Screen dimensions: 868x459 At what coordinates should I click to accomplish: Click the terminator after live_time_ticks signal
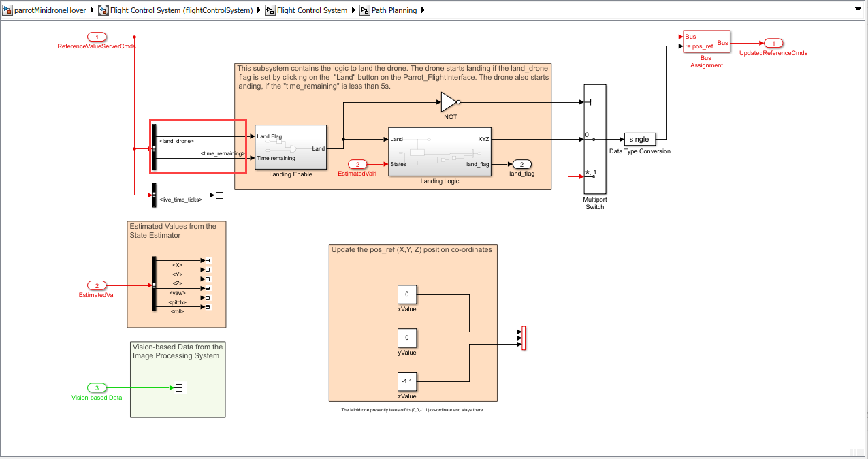(219, 195)
